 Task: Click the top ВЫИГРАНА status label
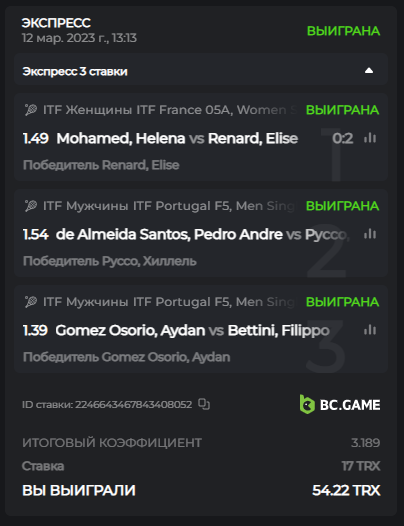tap(344, 31)
